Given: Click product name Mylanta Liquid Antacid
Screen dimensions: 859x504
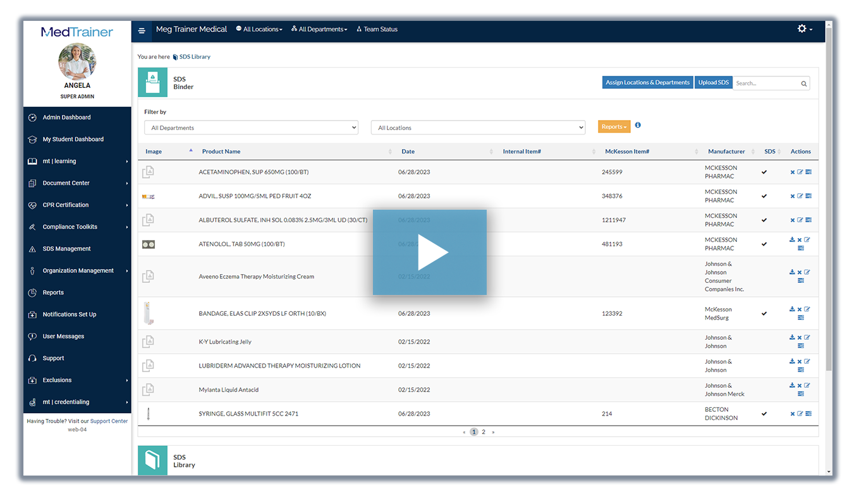Looking at the screenshot, I should point(229,390).
